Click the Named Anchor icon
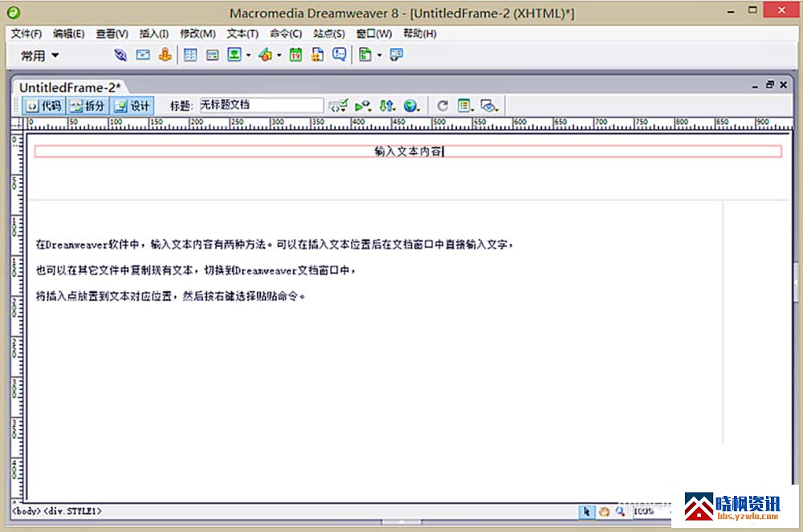This screenshot has height=532, width=803. [165, 55]
